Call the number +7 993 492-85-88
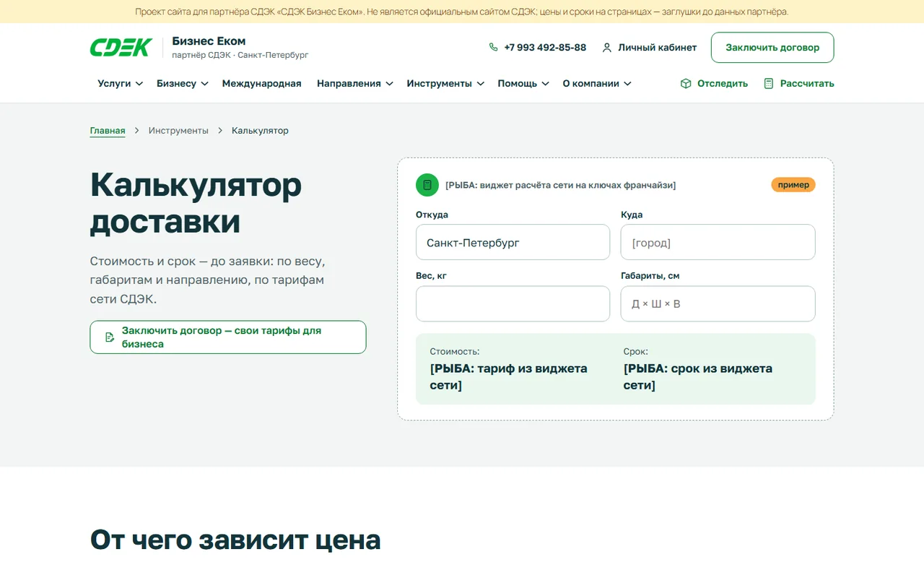Viewport: 924px width, 578px height. click(538, 48)
